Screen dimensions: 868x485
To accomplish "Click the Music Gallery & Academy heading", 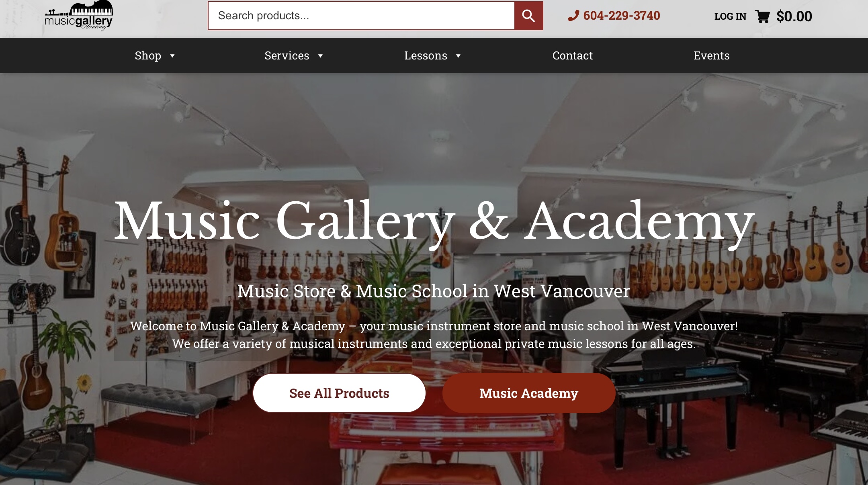I will (x=434, y=221).
